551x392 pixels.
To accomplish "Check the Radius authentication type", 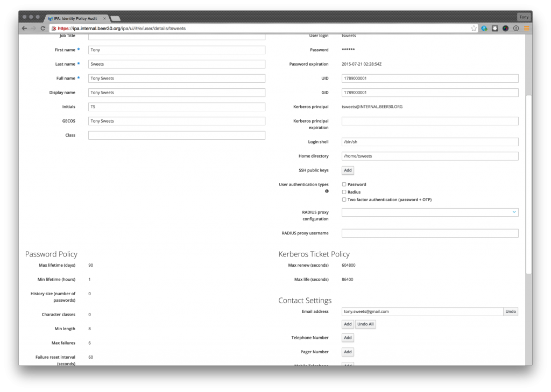I will [x=344, y=191].
